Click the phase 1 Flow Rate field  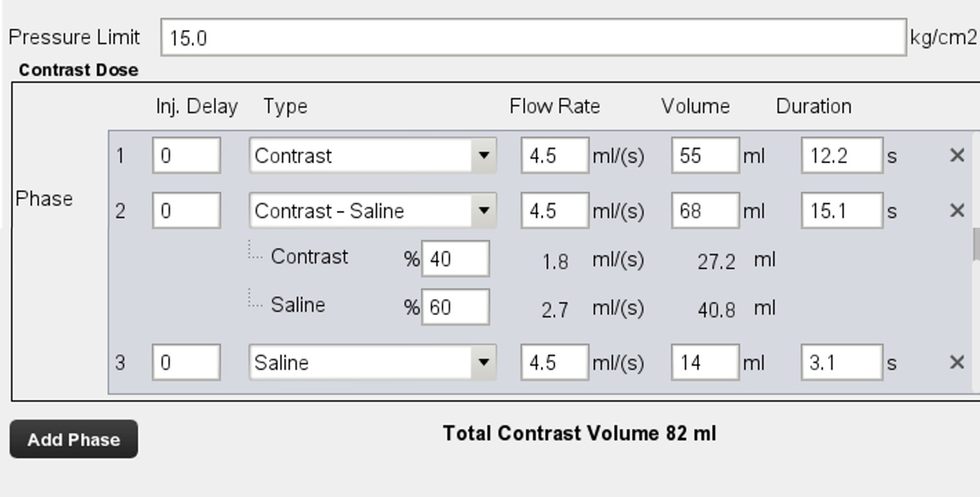pos(554,156)
